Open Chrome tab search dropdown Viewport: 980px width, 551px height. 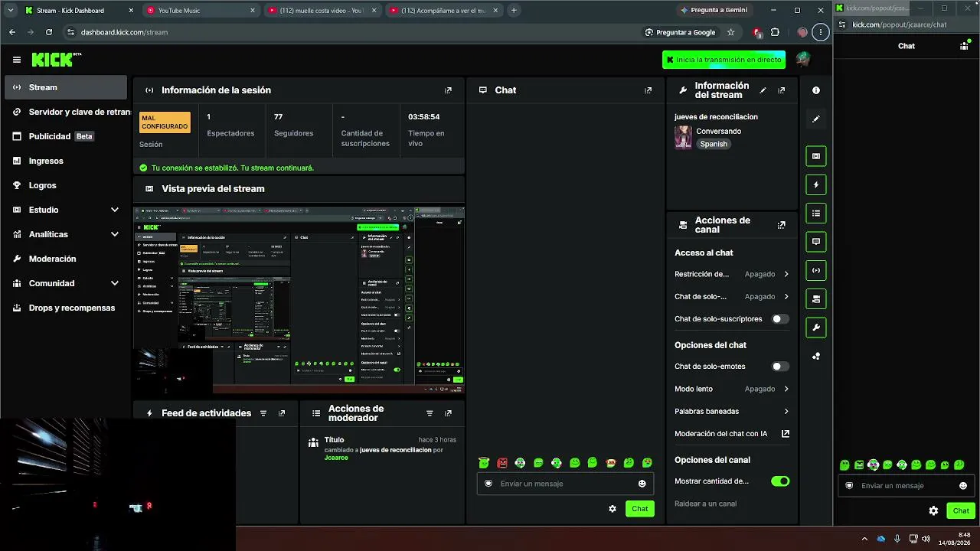coord(10,10)
